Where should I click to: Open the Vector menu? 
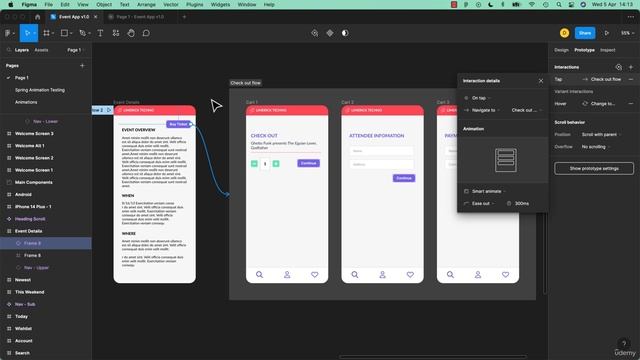tap(171, 4)
